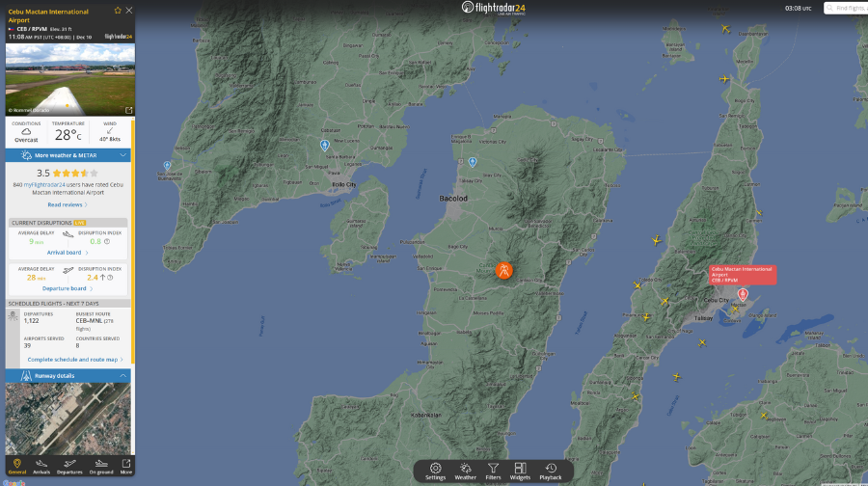This screenshot has height=486, width=868.
Task: Switch to the Arrivals tab
Action: coord(41,466)
